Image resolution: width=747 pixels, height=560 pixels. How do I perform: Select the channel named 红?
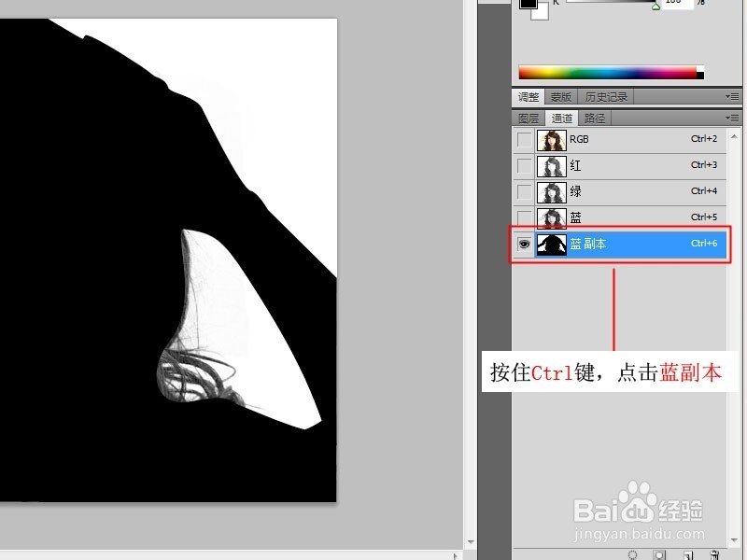click(x=575, y=165)
